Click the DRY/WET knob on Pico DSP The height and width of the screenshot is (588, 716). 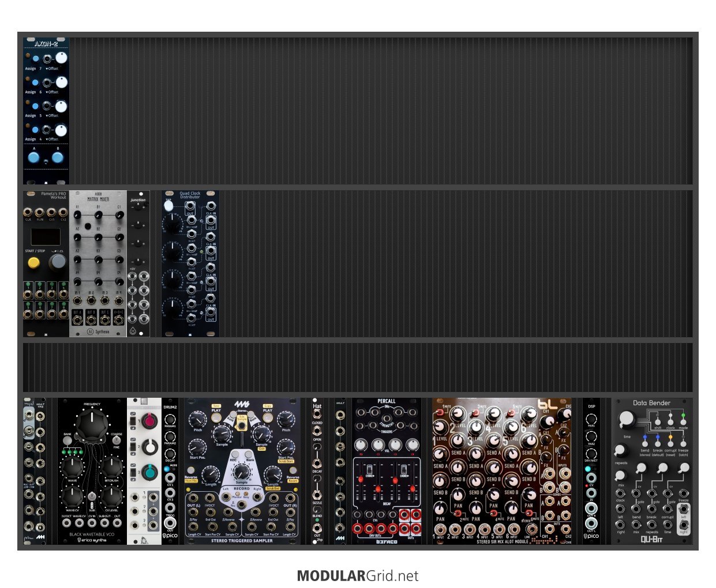pyautogui.click(x=591, y=453)
